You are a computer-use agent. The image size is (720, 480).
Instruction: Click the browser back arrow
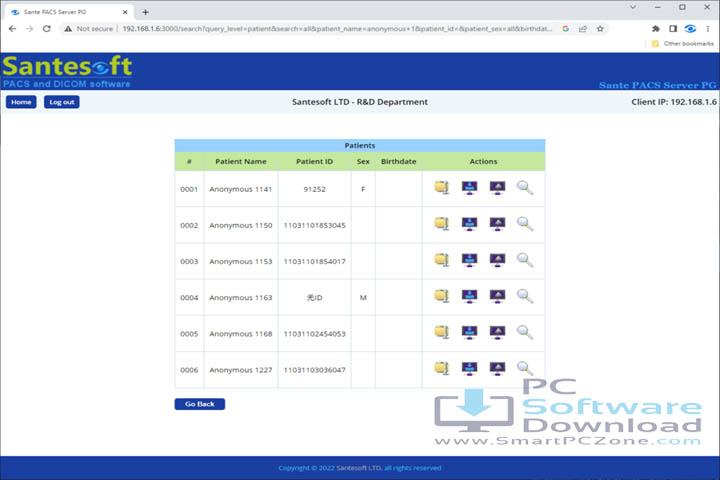(x=12, y=28)
